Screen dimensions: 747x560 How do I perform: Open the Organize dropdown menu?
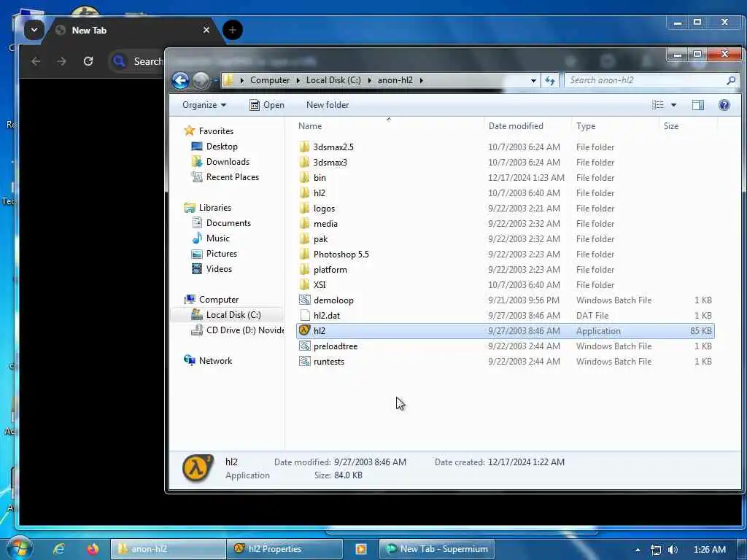[x=204, y=105]
